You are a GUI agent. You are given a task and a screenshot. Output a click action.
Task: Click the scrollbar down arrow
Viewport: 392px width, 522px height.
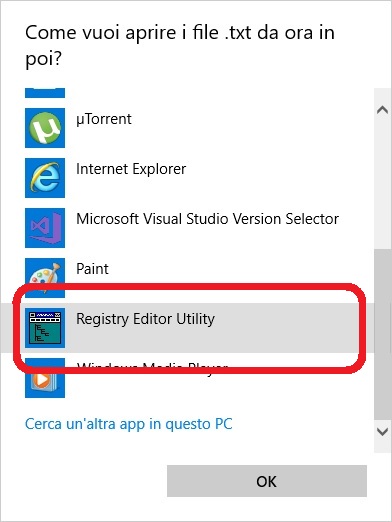382,432
